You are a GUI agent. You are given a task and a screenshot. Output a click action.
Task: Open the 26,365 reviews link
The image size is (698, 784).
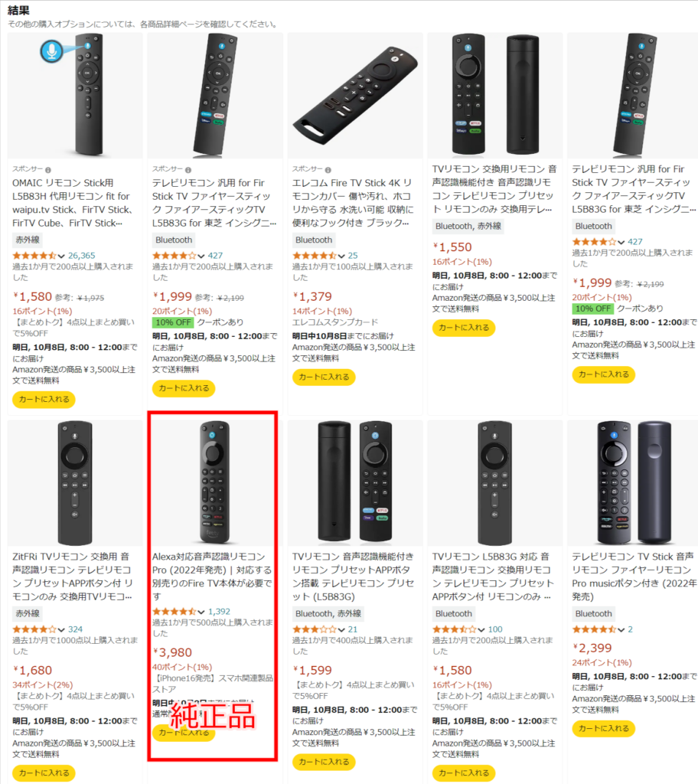[x=81, y=256]
